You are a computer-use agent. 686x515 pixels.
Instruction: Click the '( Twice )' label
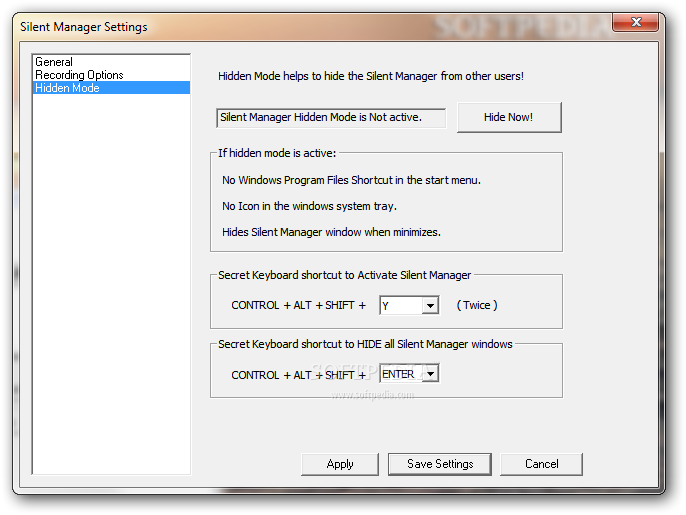tap(477, 305)
